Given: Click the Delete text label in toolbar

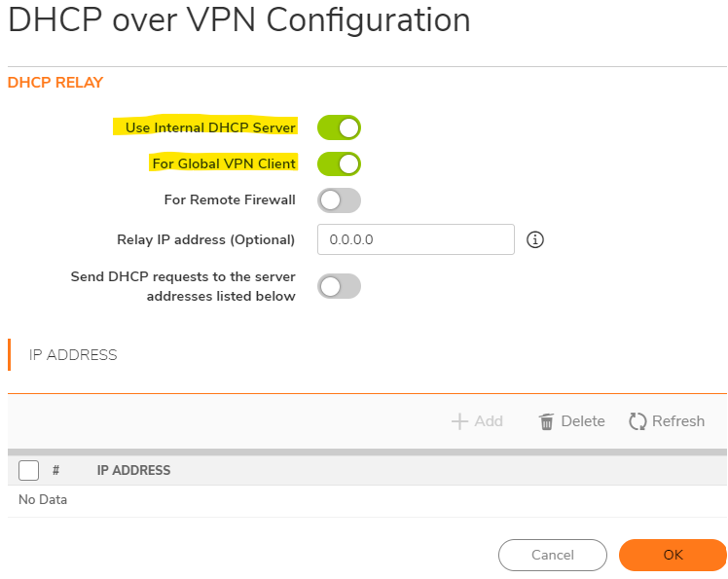Looking at the screenshot, I should pos(583,421).
